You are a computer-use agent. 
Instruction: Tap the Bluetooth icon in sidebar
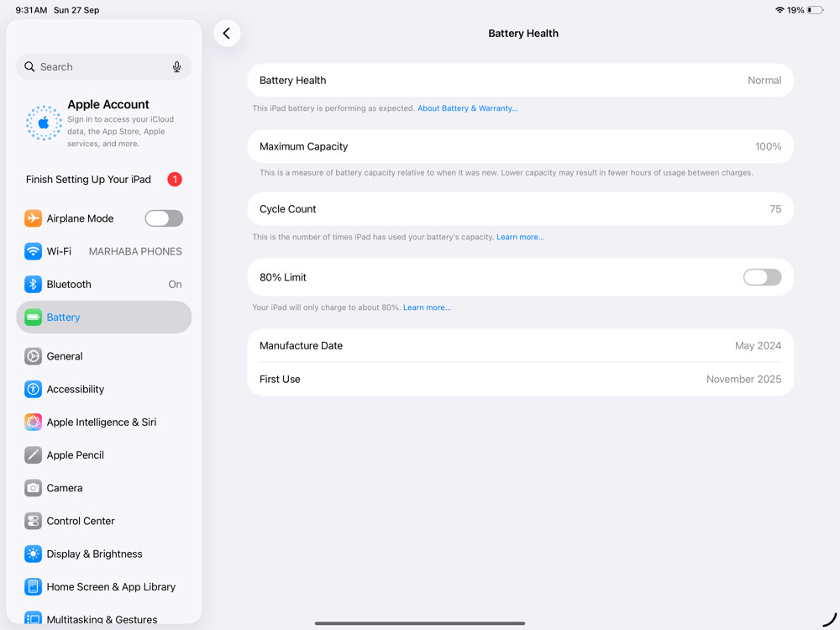click(33, 284)
